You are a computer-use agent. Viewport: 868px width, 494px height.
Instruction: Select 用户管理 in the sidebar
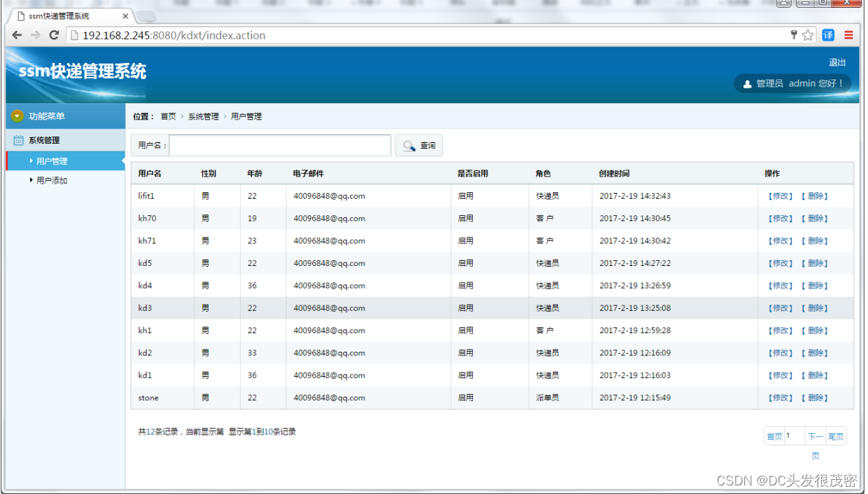pos(66,161)
